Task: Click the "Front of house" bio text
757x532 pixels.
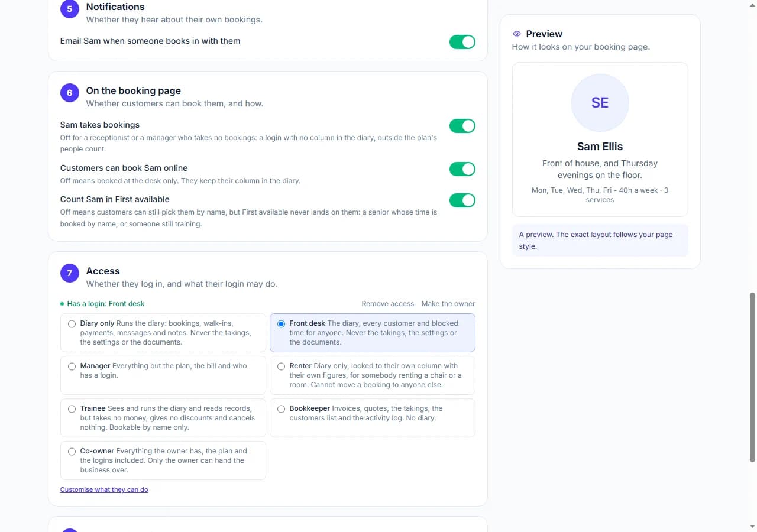Action: point(600,169)
